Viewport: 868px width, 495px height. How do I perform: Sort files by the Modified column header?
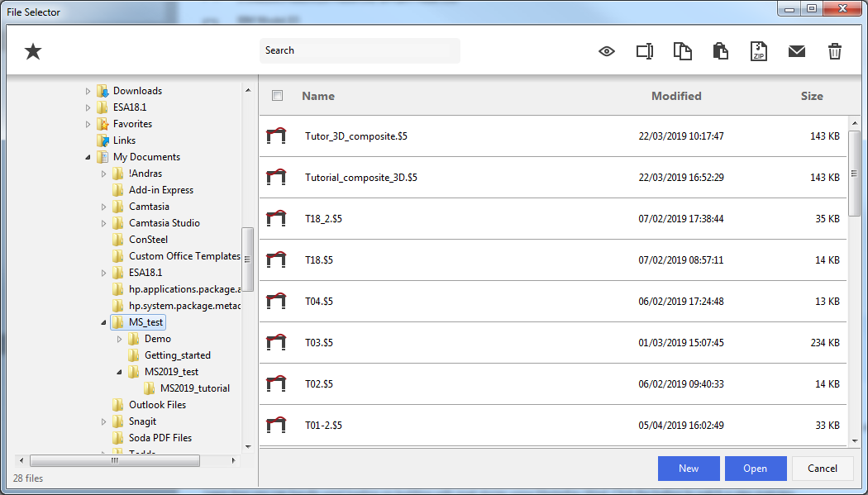(675, 96)
